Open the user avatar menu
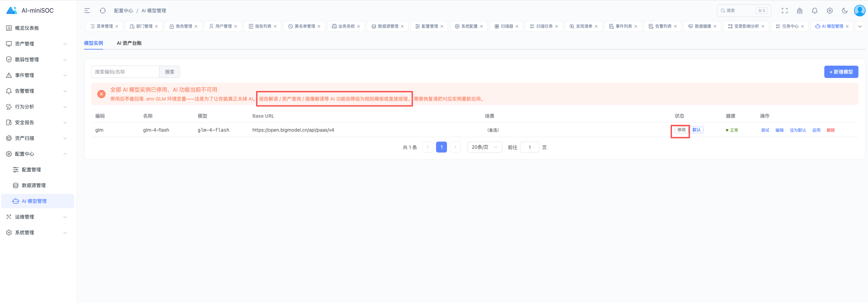 (x=859, y=11)
